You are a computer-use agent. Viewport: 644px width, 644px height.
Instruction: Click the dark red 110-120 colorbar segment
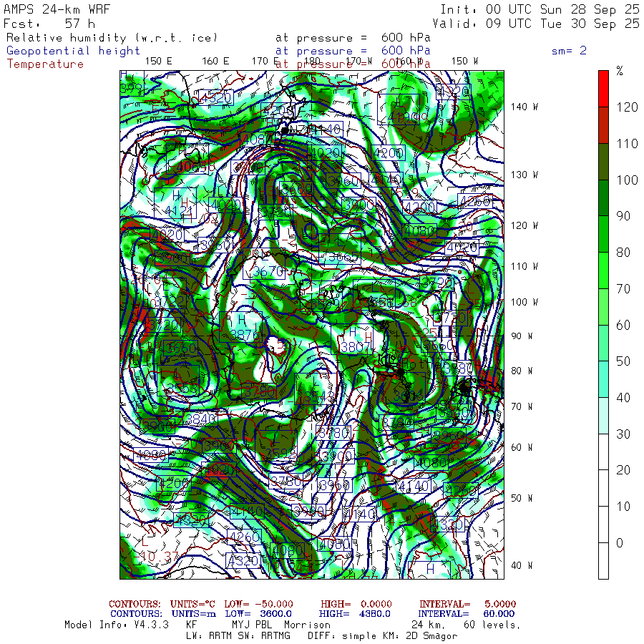pos(603,125)
